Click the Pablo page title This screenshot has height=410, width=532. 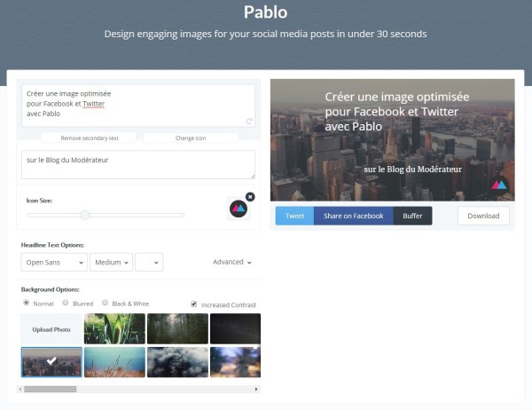(x=266, y=12)
